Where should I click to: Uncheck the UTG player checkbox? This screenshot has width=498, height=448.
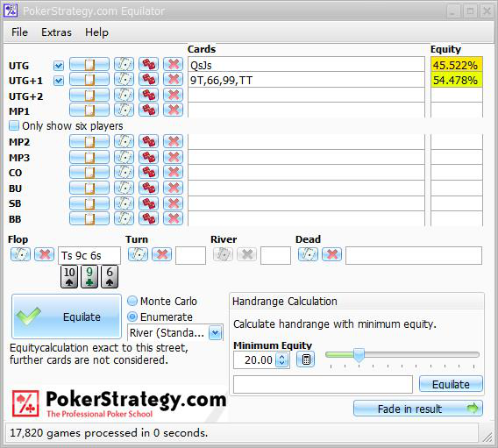[x=59, y=66]
